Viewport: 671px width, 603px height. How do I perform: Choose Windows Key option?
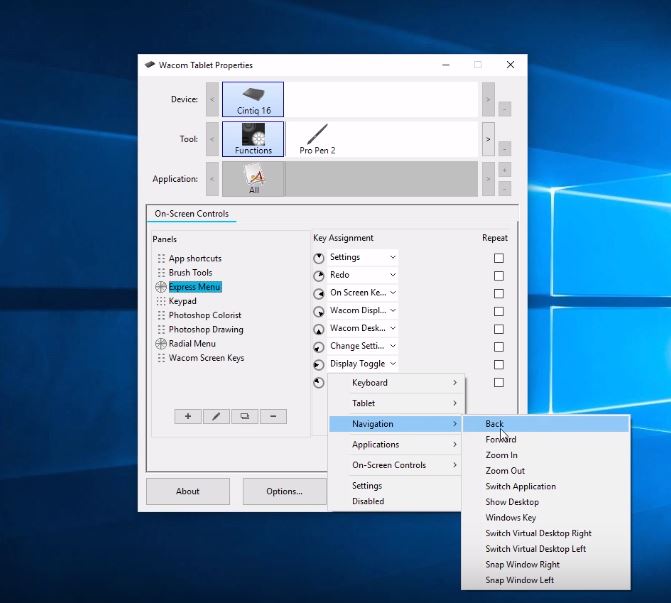(x=546, y=517)
